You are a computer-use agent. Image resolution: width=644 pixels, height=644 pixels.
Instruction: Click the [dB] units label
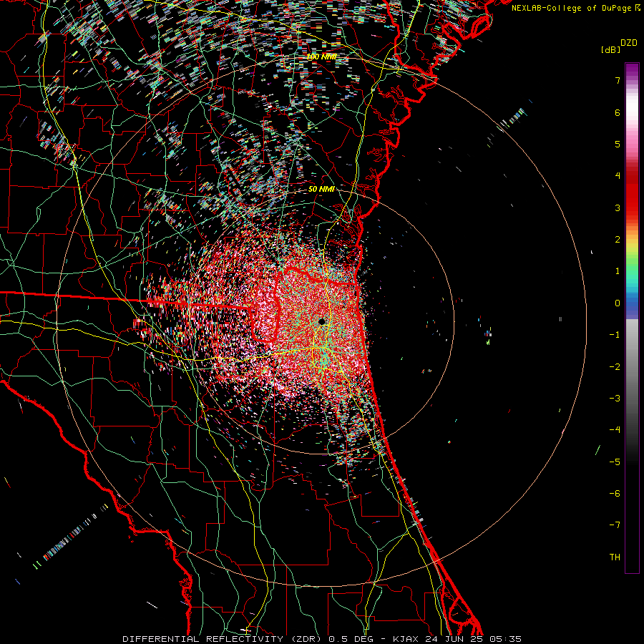[x=611, y=49]
